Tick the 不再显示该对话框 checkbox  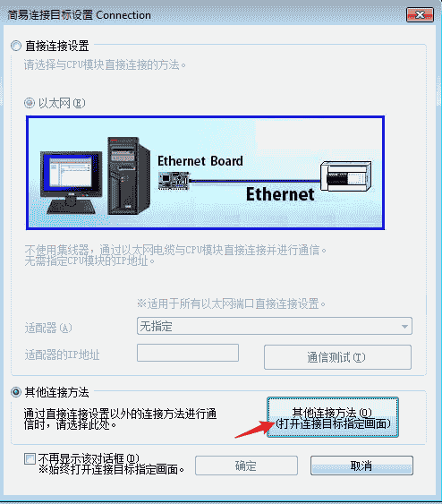point(30,458)
